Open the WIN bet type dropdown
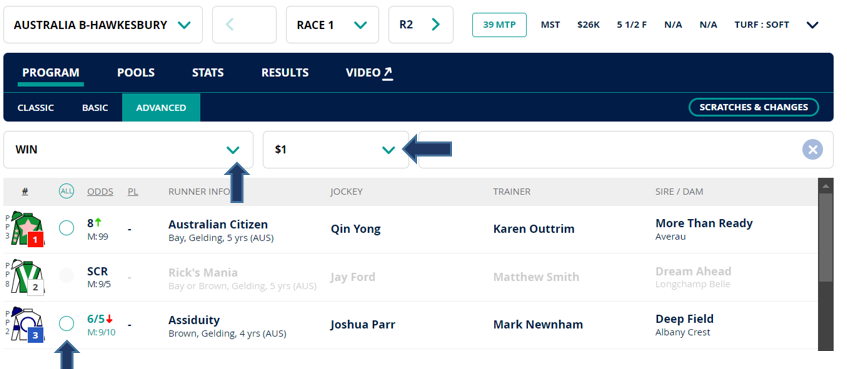The height and width of the screenshot is (369, 847). click(x=128, y=150)
